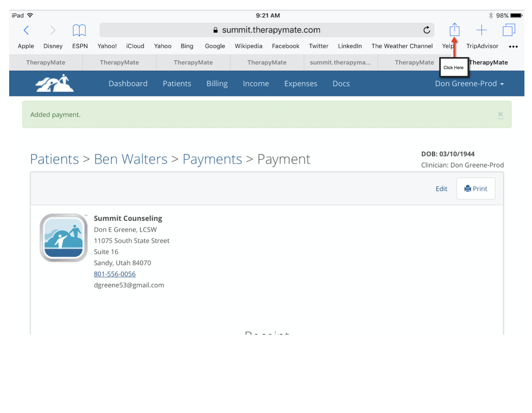Screen dimensions: 532x413
Task: Open the Disney bookmark
Action: coord(53,46)
